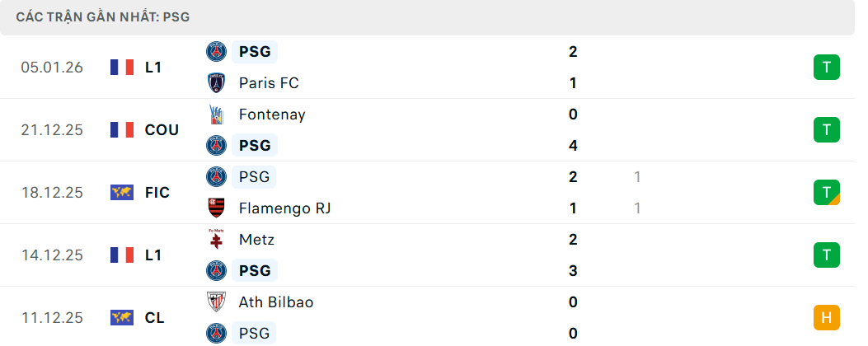The image size is (868, 346).
Task: Click the Metz club crest
Action: [216, 240]
